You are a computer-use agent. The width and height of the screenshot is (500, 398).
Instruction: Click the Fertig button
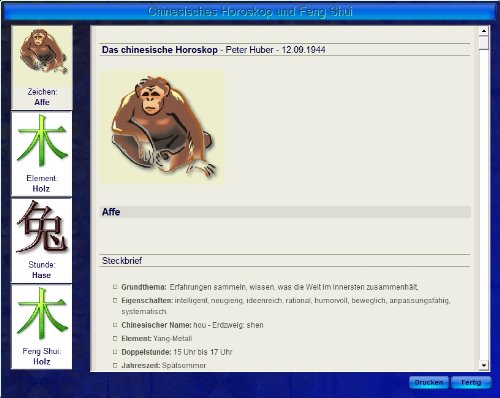(x=471, y=382)
